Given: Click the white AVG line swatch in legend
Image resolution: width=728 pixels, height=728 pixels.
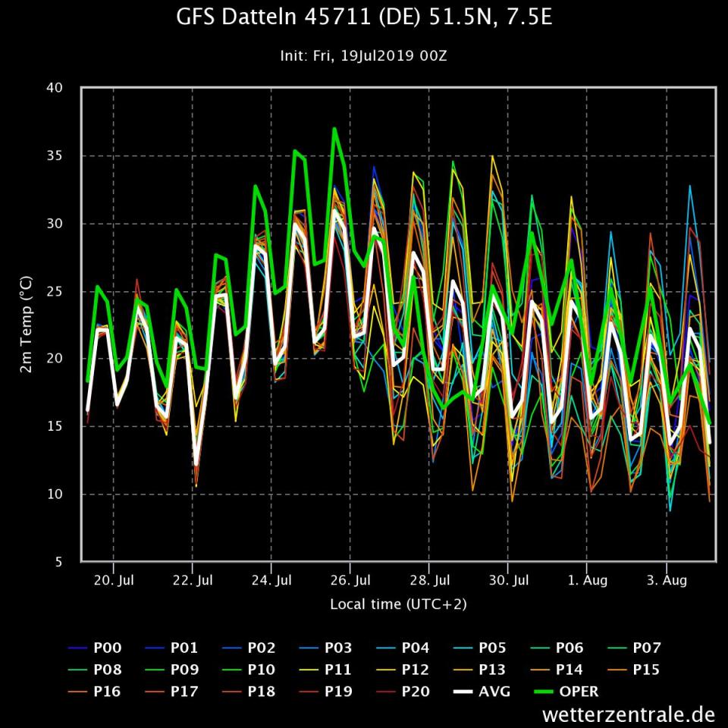Looking at the screenshot, I should (x=463, y=691).
